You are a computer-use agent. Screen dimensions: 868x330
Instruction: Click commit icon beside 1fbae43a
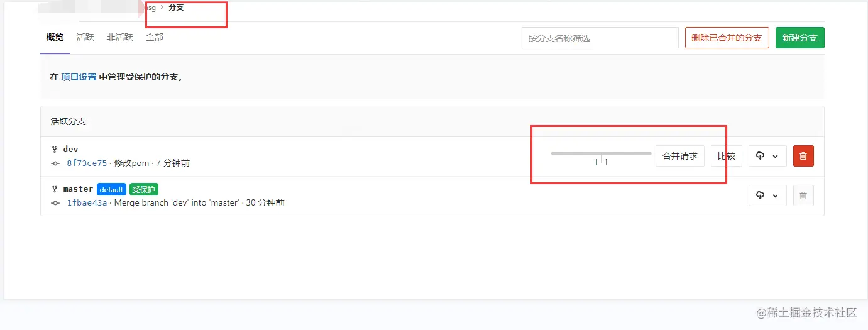coord(55,203)
